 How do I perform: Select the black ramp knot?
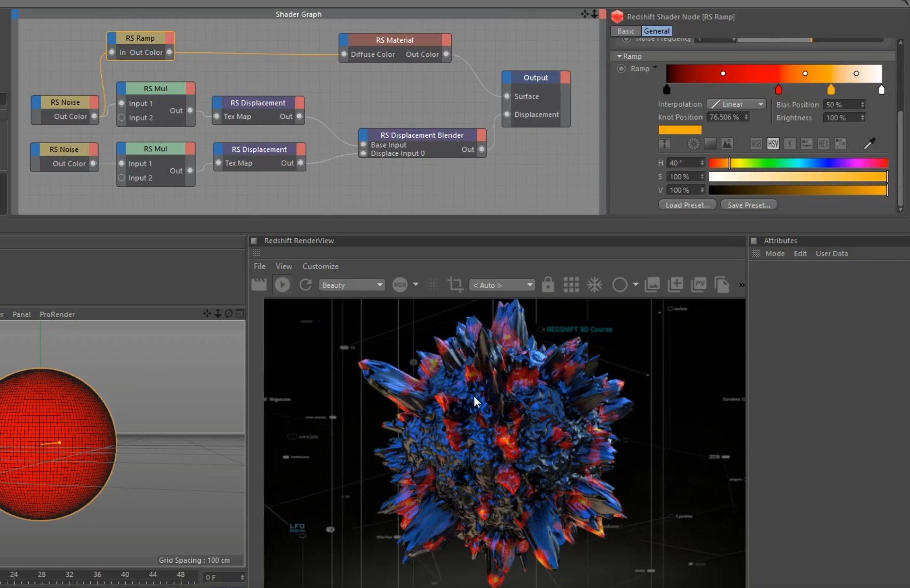point(666,89)
